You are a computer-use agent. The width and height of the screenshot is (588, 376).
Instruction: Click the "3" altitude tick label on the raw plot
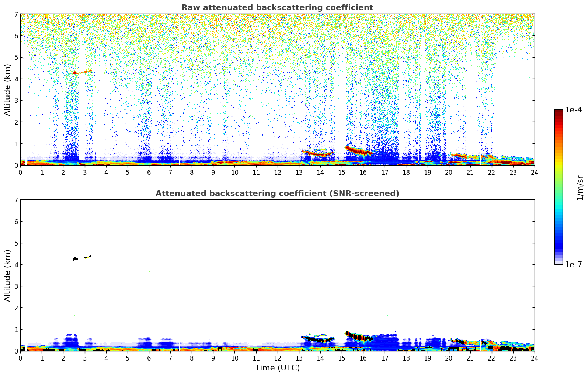pos(16,100)
